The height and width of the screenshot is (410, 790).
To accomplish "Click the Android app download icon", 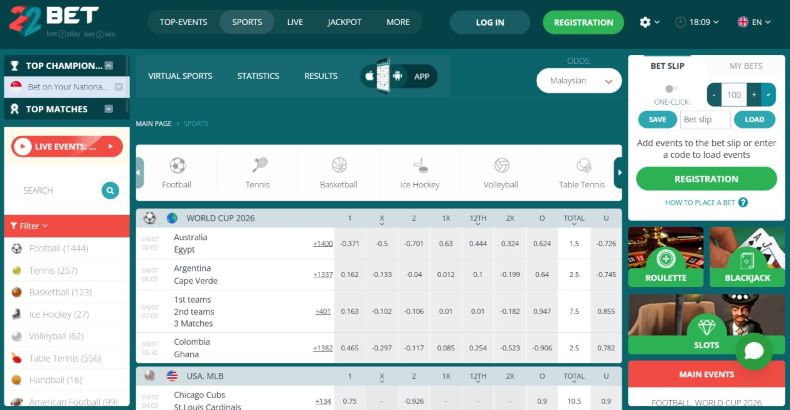I will point(398,76).
